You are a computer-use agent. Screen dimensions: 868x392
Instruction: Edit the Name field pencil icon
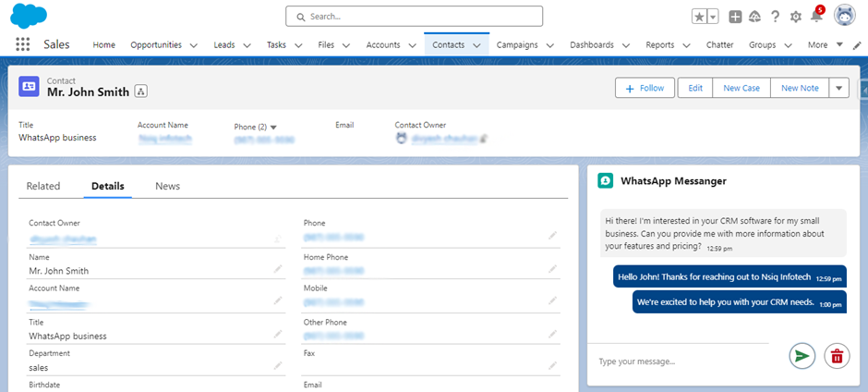[x=278, y=269]
